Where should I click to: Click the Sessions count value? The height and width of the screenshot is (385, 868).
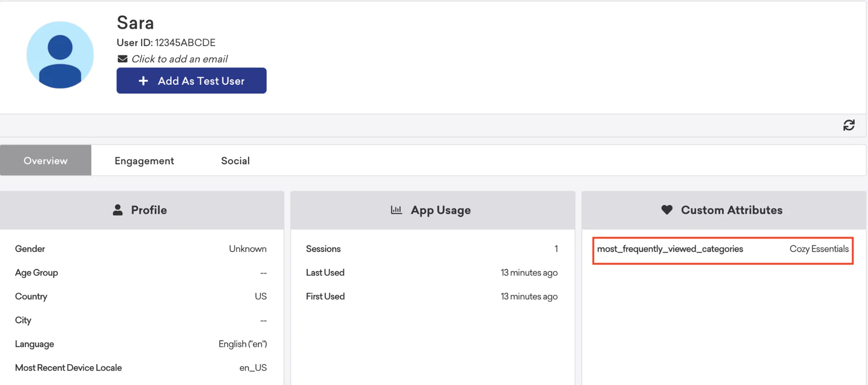[x=556, y=249]
